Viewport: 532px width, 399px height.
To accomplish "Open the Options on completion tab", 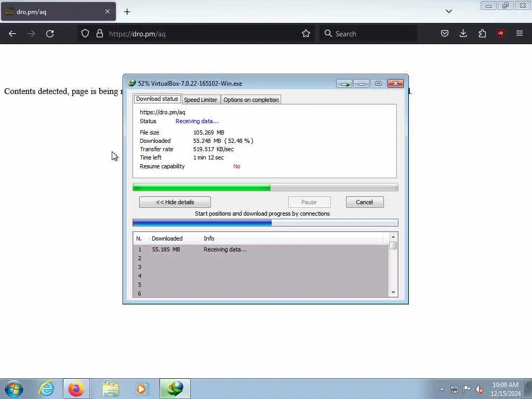I will pyautogui.click(x=251, y=100).
